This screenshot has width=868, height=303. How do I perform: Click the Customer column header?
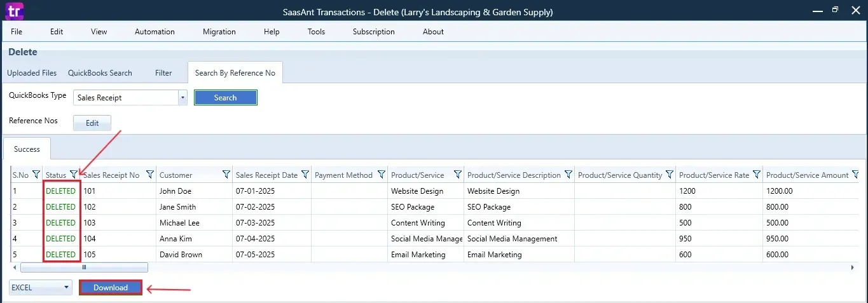point(176,175)
